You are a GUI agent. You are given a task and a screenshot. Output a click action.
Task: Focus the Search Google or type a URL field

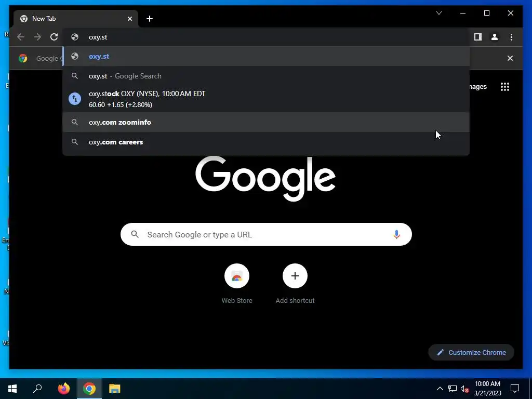(x=266, y=234)
